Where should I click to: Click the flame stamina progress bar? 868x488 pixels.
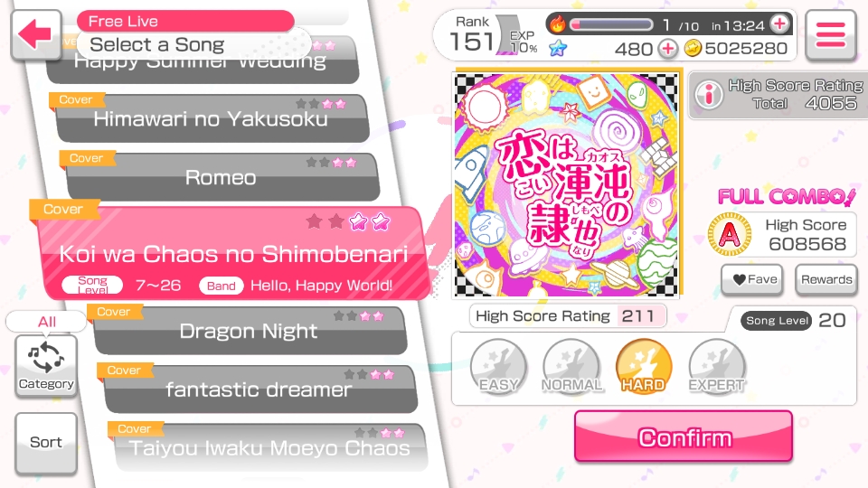[611, 25]
